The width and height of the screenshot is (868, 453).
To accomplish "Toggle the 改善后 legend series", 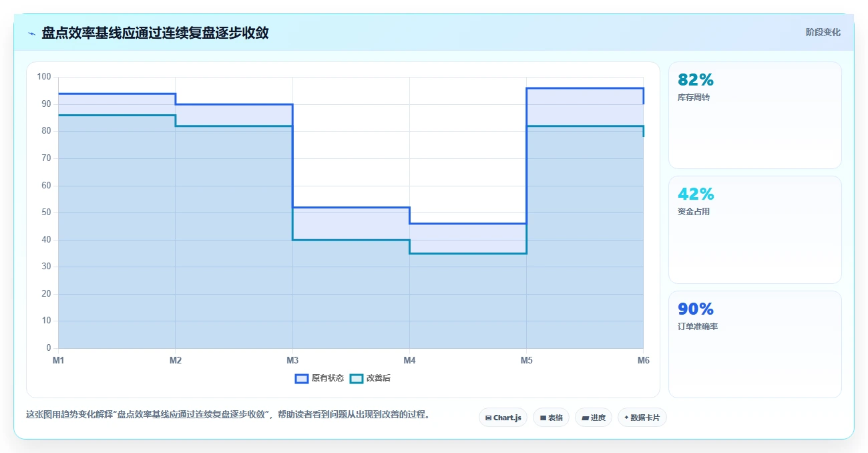I will (370, 378).
